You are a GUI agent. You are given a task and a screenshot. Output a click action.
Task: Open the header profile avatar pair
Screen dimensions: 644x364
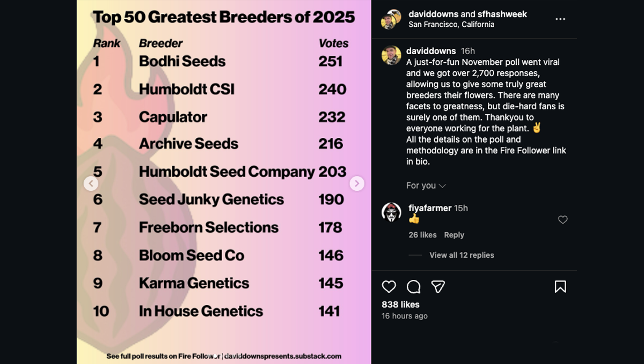point(391,19)
